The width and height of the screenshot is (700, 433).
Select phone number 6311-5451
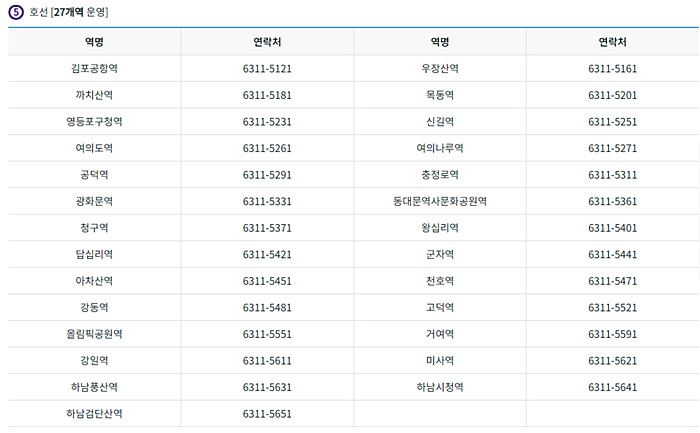coord(267,281)
